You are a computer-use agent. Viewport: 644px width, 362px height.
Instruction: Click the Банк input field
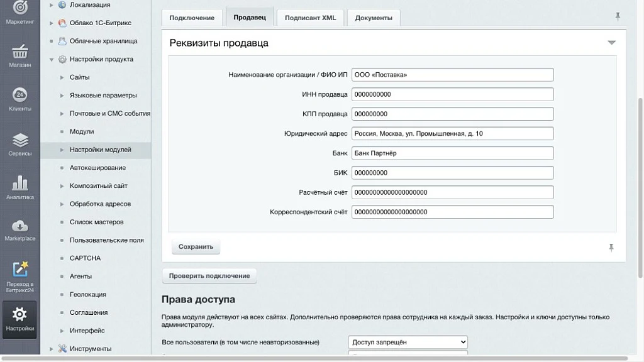tap(453, 153)
